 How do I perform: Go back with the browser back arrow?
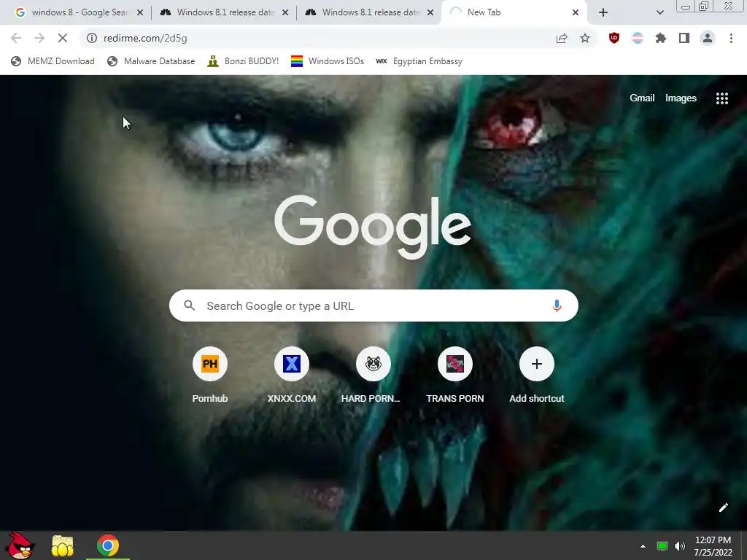pos(16,38)
